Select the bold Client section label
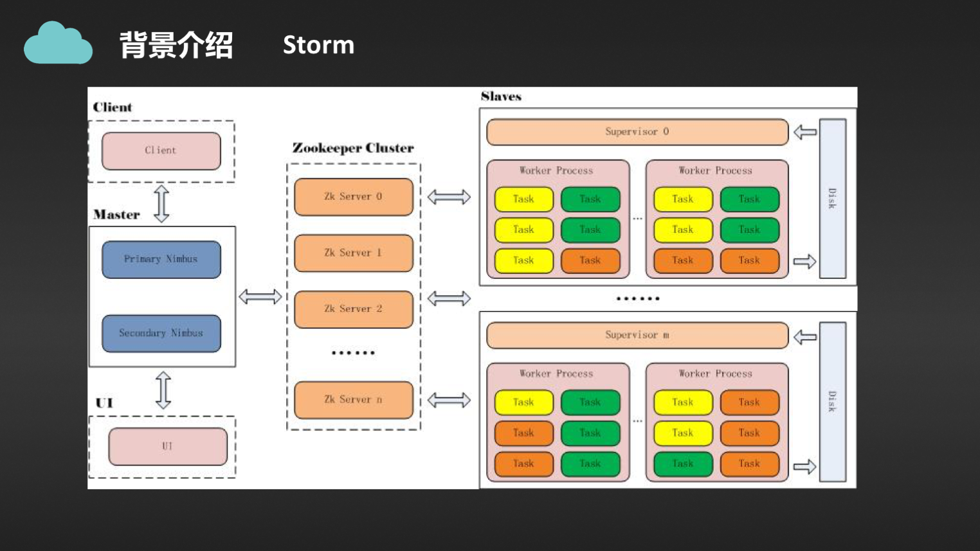Screen dimensions: 980x551 (113, 107)
